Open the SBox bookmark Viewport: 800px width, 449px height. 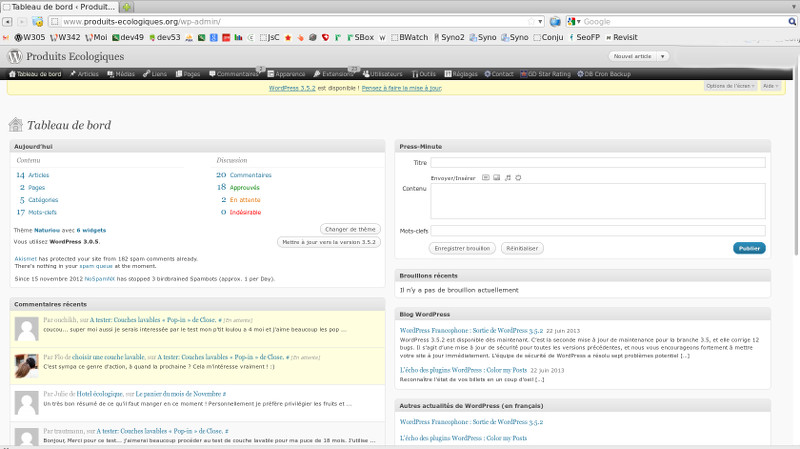tap(360, 37)
